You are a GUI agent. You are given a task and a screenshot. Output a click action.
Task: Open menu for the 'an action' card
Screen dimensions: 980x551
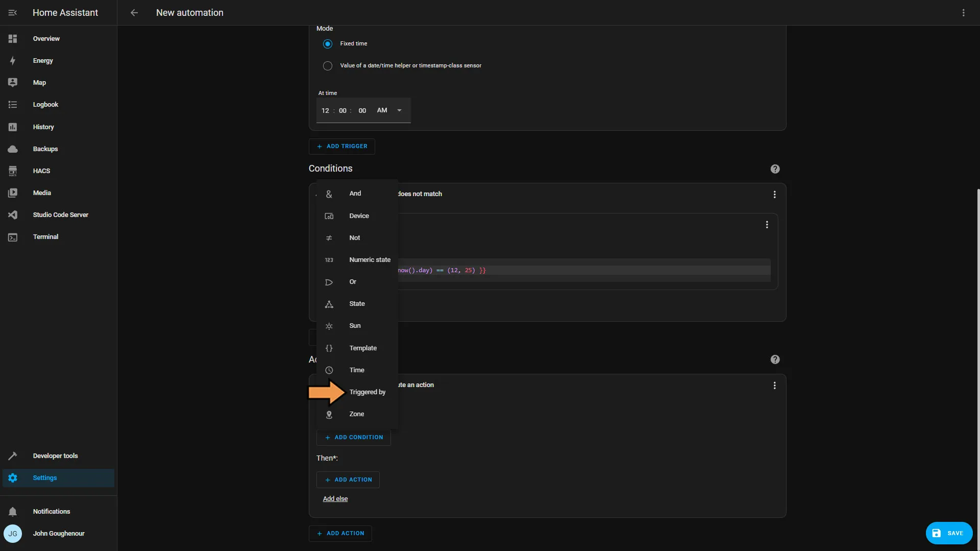click(774, 386)
